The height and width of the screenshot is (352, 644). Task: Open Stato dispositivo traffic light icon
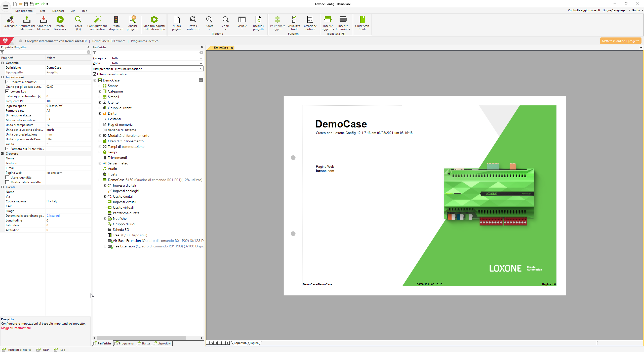(116, 20)
